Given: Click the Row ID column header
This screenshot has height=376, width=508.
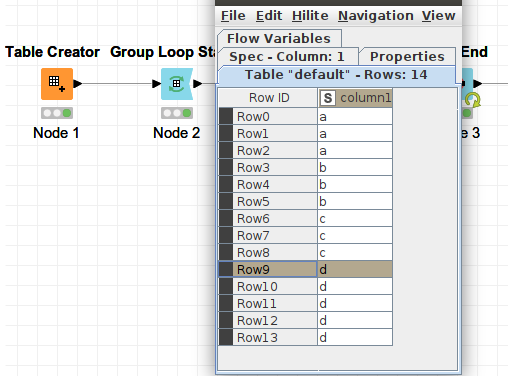Looking at the screenshot, I should point(268,98).
